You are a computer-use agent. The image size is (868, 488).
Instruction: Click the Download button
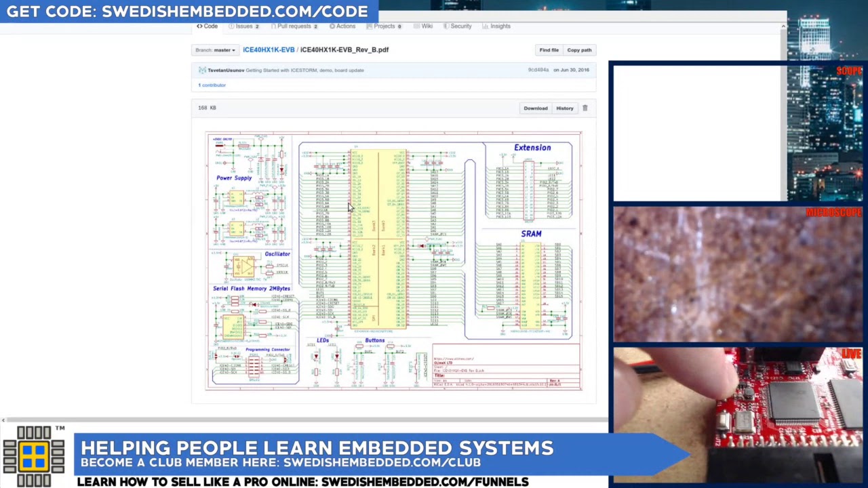tap(536, 108)
